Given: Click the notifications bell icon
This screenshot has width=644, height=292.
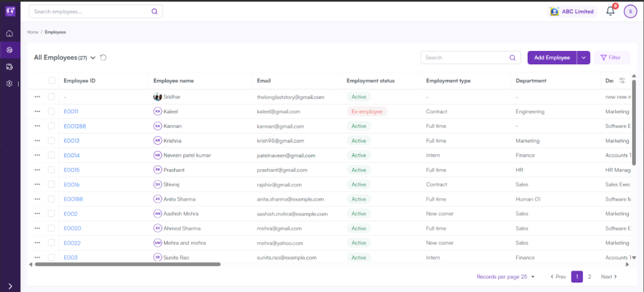Looking at the screenshot, I should click(610, 11).
